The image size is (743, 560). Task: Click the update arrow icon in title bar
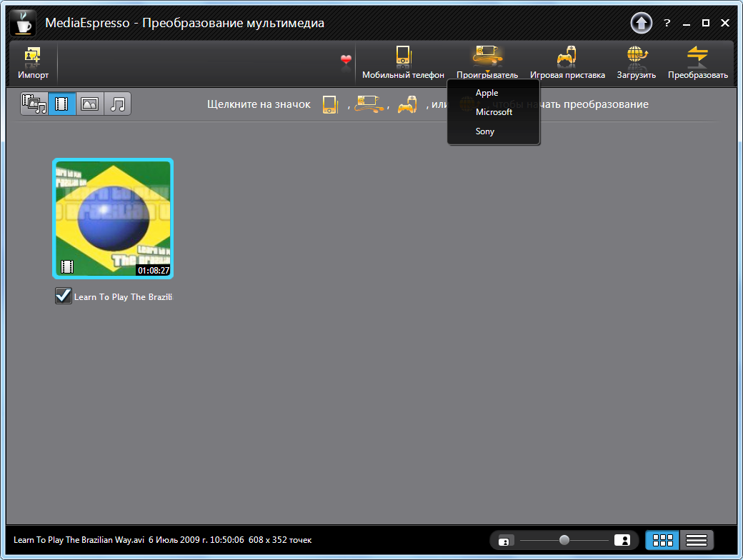641,23
